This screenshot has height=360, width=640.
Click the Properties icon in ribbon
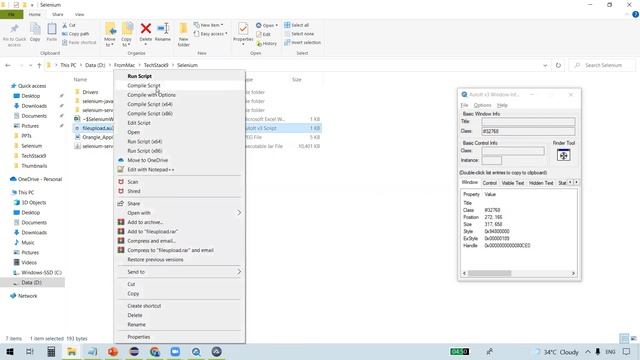(243, 29)
